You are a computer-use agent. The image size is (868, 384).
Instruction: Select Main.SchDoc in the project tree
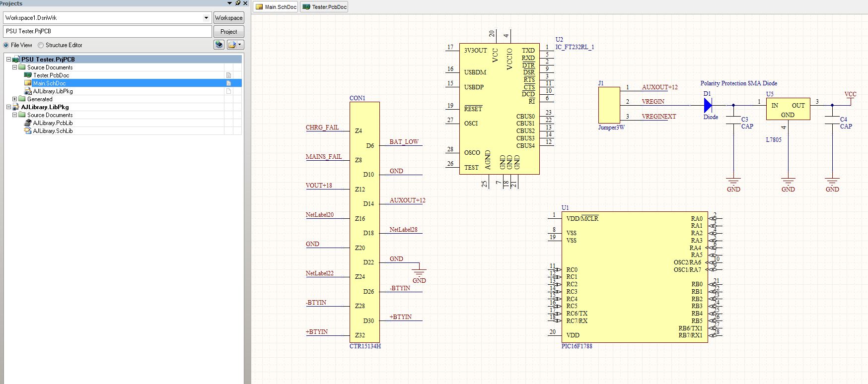point(49,83)
